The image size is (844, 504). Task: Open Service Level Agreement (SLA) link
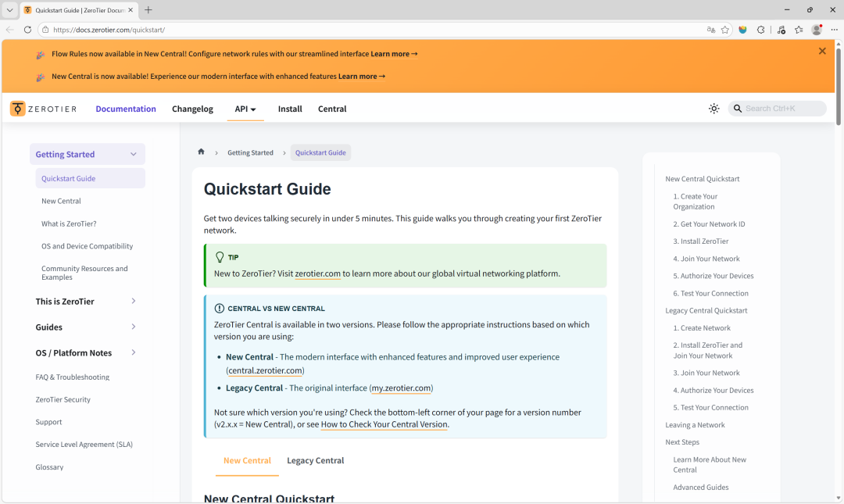[x=84, y=445]
